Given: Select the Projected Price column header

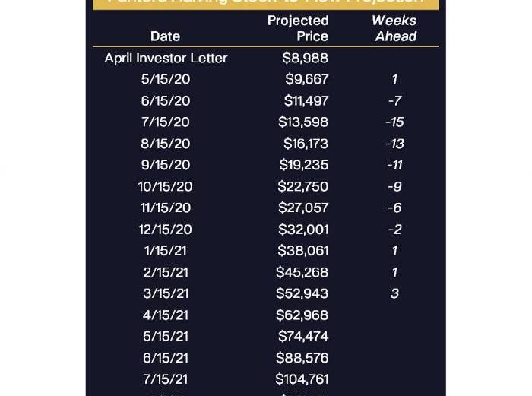Looking at the screenshot, I should click(x=298, y=28).
